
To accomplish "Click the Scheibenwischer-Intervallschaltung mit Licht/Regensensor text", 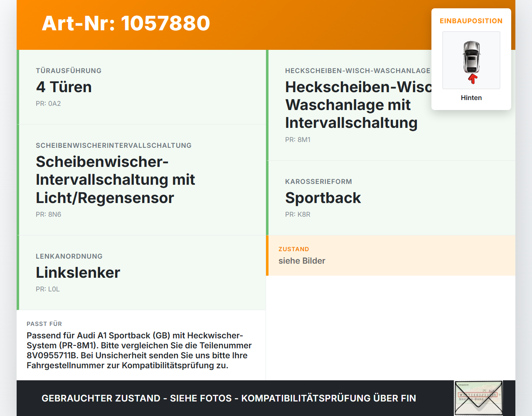I will click(116, 179).
